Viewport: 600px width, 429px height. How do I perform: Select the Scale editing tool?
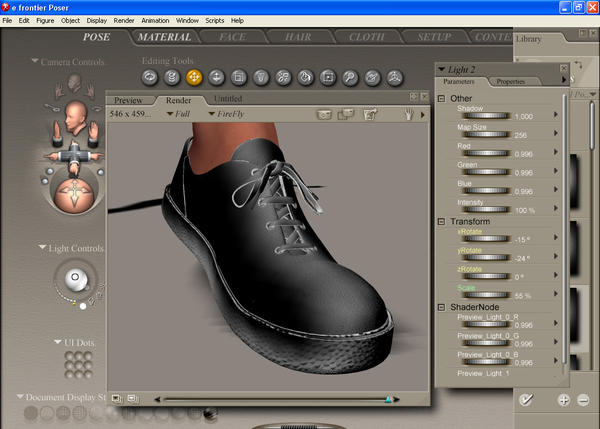238,76
